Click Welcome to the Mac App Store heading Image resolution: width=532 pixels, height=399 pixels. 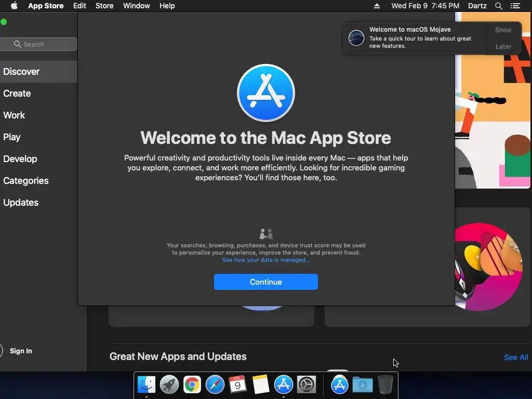(x=265, y=138)
